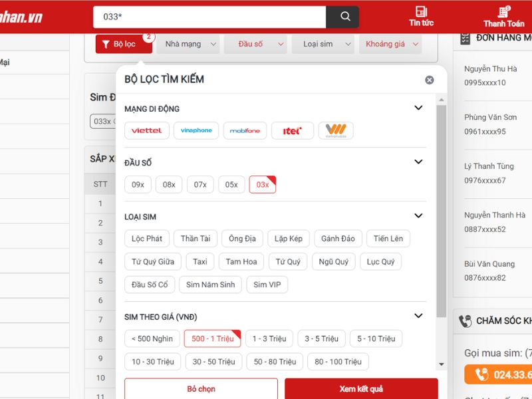Select the Mobifone network logo
Viewport: 532px width, 399px height.
point(245,130)
